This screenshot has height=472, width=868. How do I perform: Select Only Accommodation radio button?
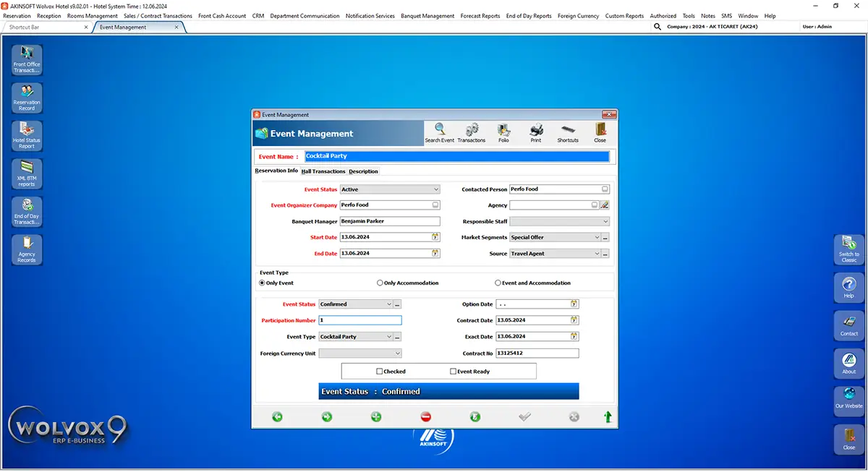(x=380, y=283)
